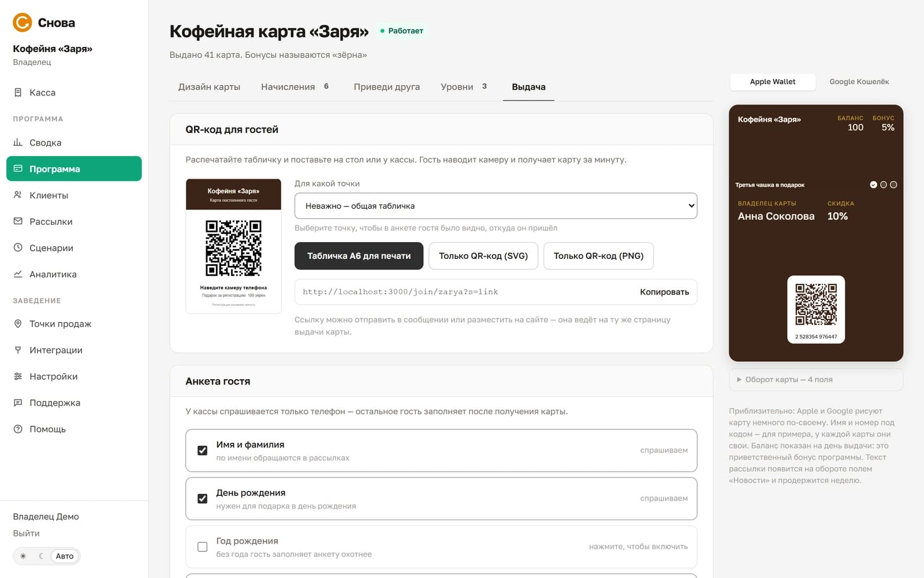This screenshot has height=578, width=924.
Task: Open Интеграции in the sidebar
Action: tap(74, 350)
